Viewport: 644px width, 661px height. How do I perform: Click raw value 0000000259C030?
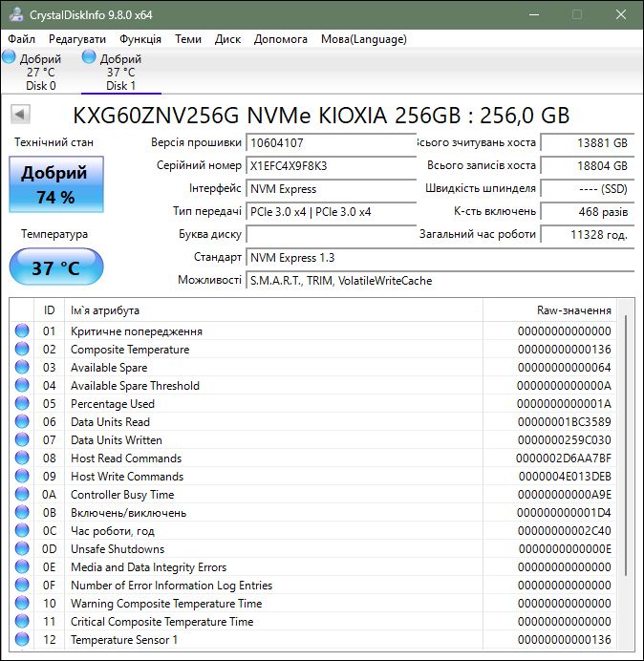tap(565, 440)
